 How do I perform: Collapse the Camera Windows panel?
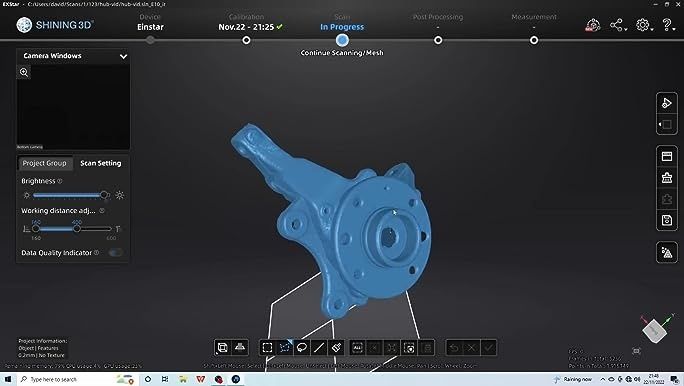click(x=123, y=56)
